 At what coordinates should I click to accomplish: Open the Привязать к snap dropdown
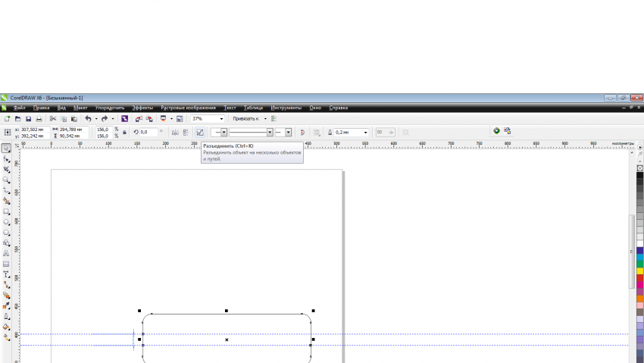[x=265, y=119]
